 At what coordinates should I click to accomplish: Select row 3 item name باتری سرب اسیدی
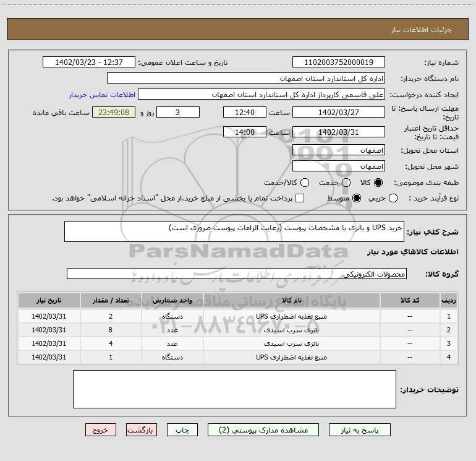click(x=291, y=343)
